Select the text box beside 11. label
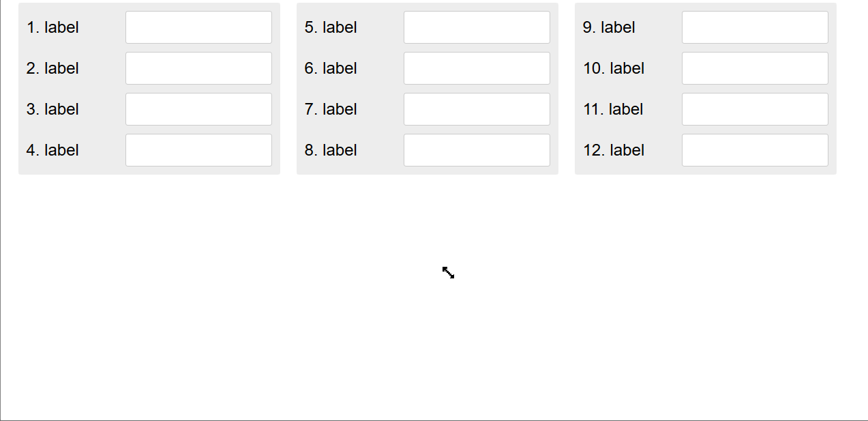 [755, 109]
